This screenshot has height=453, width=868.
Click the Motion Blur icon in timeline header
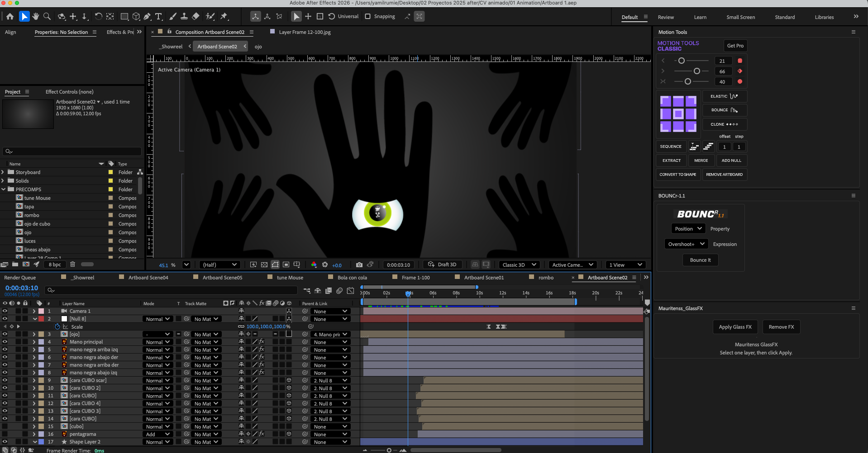point(339,291)
